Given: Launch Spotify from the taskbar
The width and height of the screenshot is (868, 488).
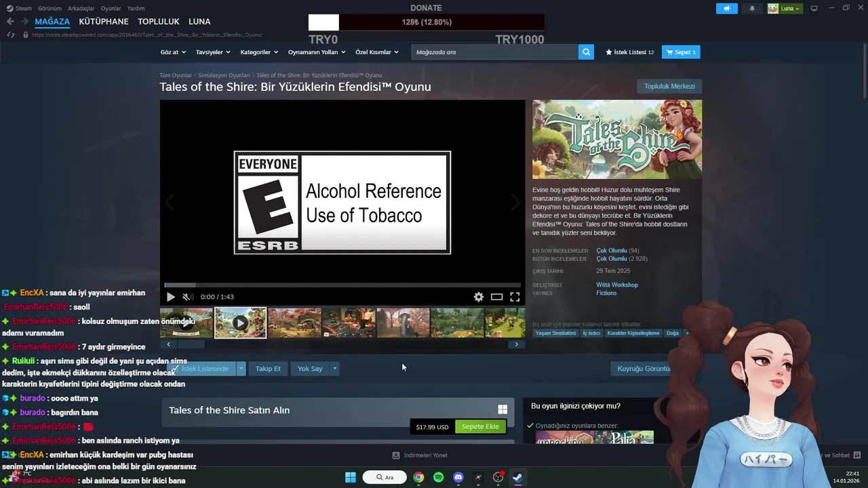Looking at the screenshot, I should 438,477.
